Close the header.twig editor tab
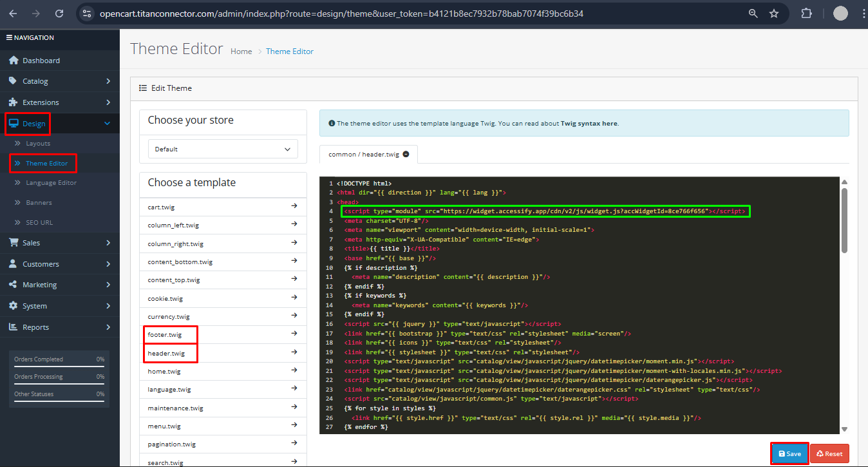 404,154
